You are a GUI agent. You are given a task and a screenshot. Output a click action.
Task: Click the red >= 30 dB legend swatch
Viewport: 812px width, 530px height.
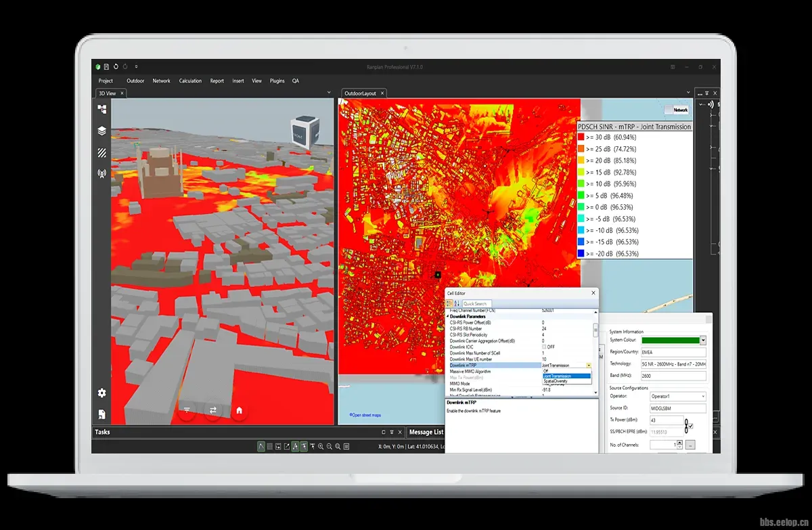point(581,137)
